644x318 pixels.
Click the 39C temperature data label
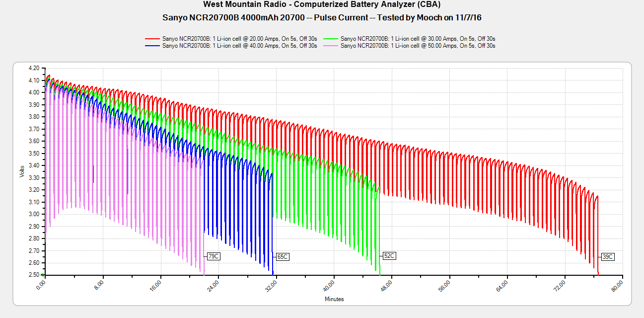[607, 257]
